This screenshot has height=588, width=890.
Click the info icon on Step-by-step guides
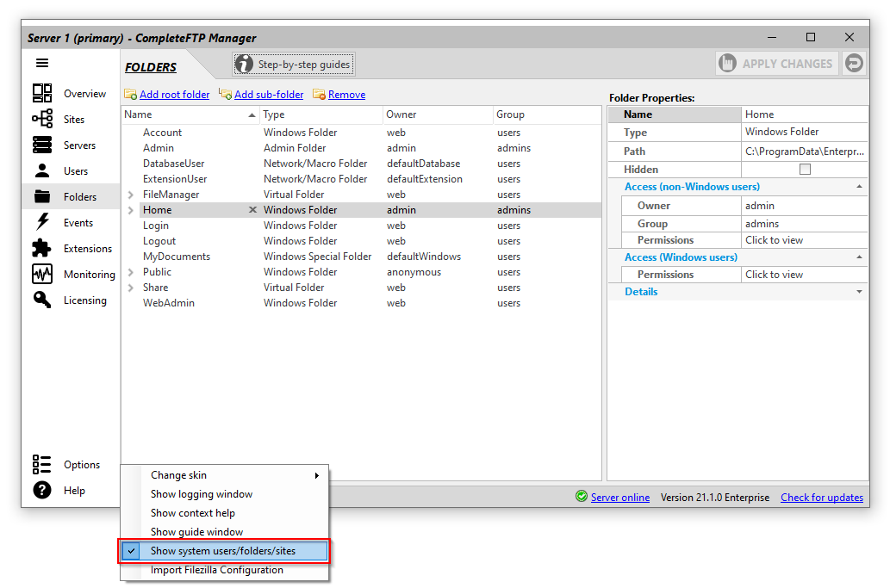[x=244, y=64]
